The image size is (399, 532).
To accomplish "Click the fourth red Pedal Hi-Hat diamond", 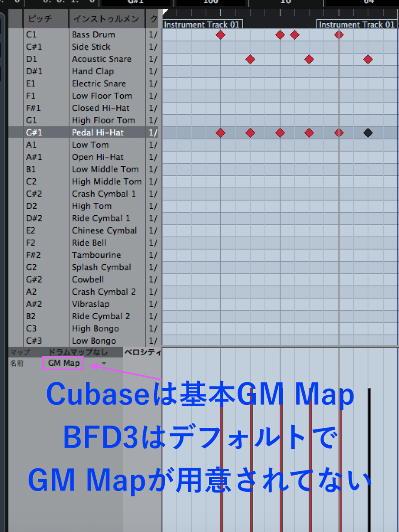I will coord(309,133).
